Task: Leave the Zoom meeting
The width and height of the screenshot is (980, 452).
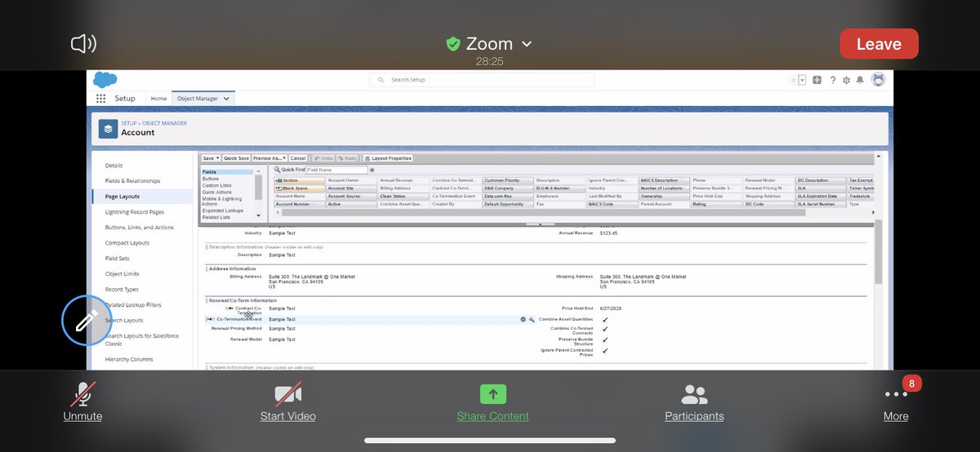Action: pos(879,44)
